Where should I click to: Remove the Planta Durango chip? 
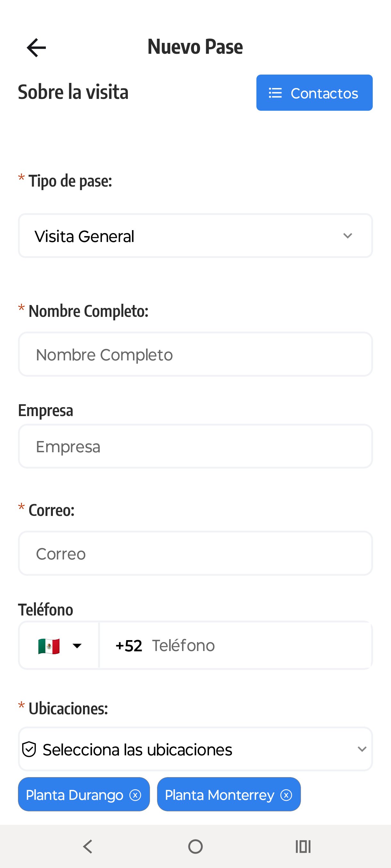135,795
